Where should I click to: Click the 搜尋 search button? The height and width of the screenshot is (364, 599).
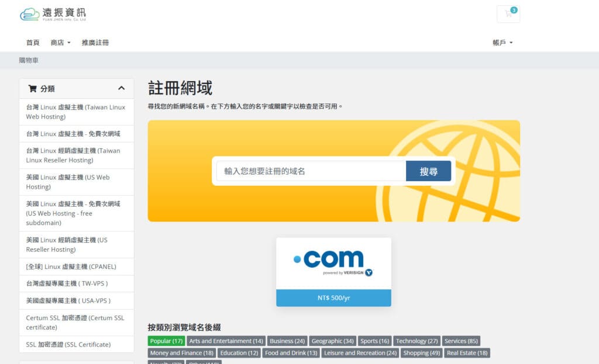point(428,171)
